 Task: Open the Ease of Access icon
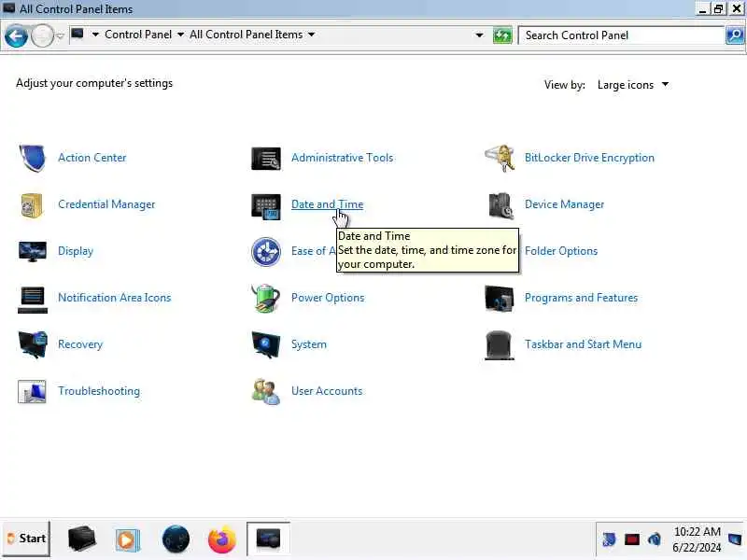pos(266,251)
